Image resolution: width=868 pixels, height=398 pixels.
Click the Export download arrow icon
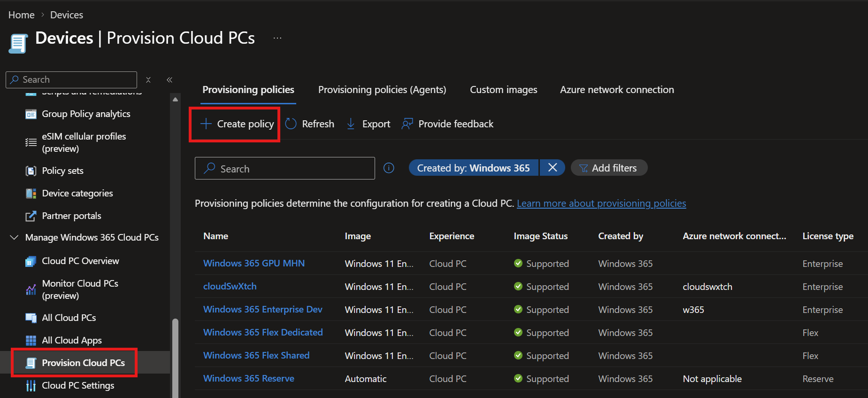point(351,124)
